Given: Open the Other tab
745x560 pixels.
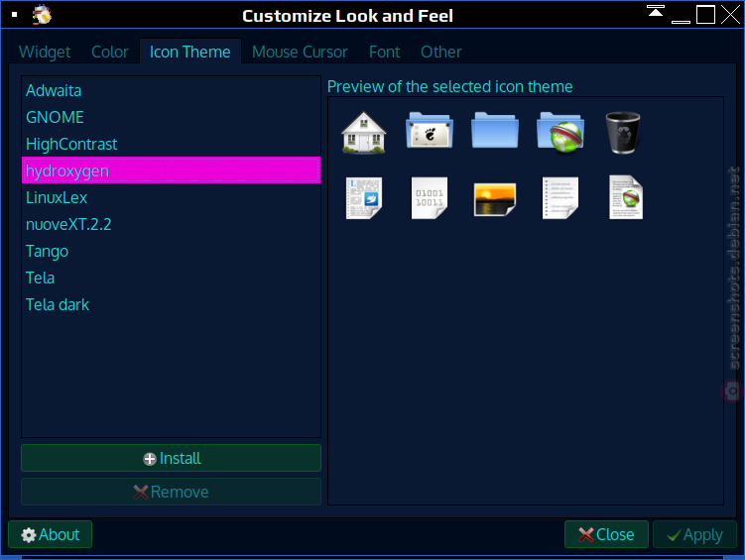Looking at the screenshot, I should point(440,52).
